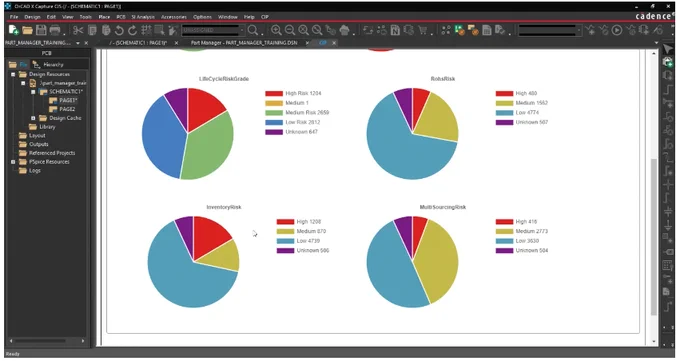The image size is (680, 361).
Task: Expand the PSpice Resources folder
Action: pos(13,162)
